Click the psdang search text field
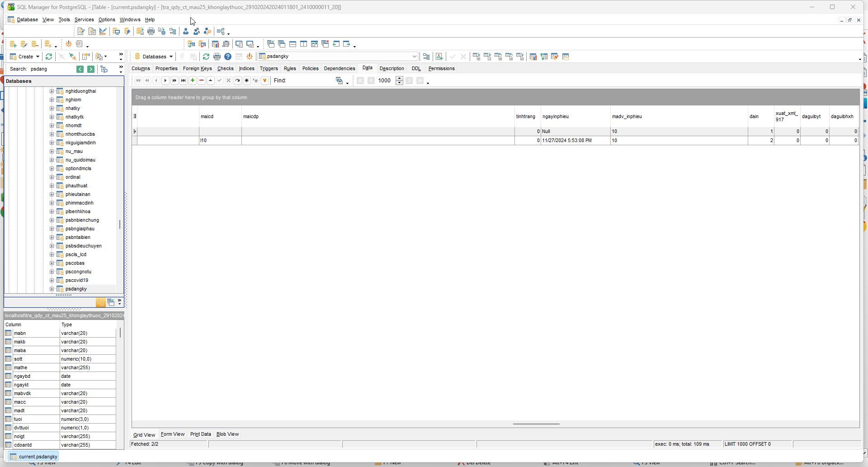Image resolution: width=868 pixels, height=467 pixels. [x=52, y=69]
